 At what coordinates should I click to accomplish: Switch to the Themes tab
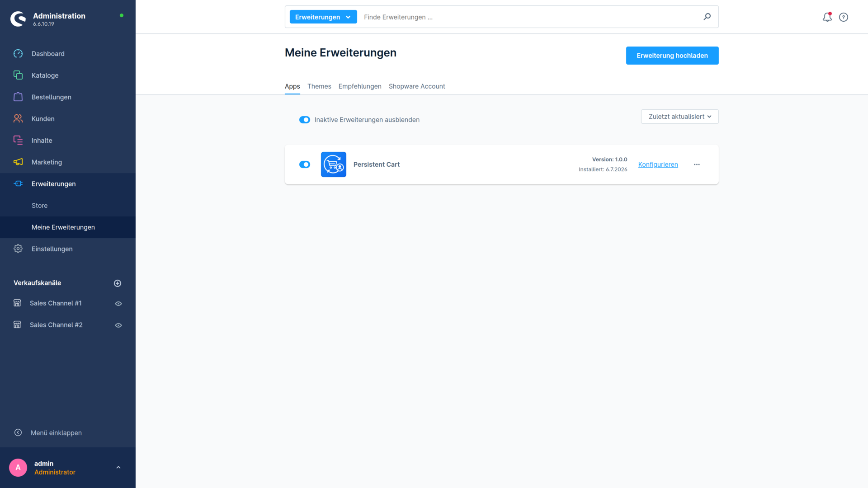tap(319, 86)
